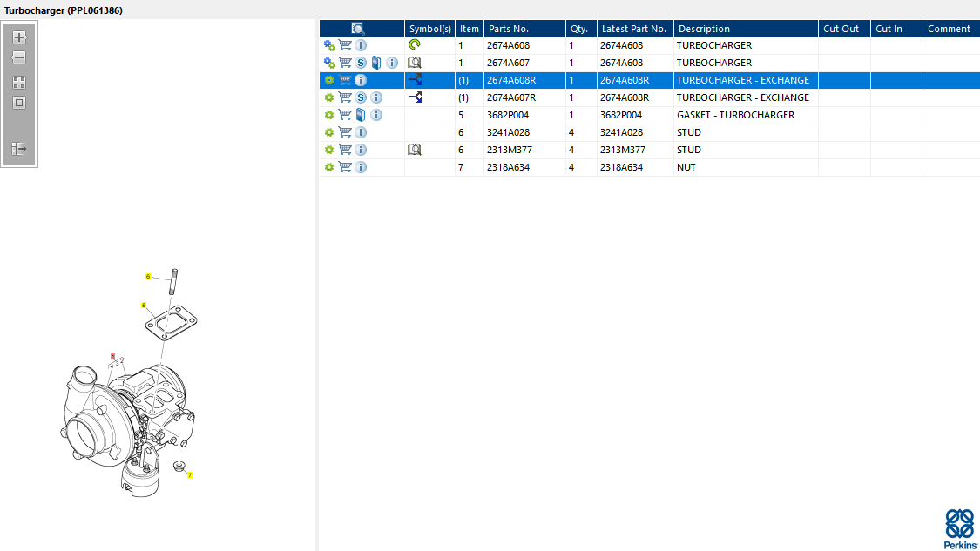Screen dimensions: 980x551
Task: Click the catalog magnifier symbol for 2313M377
Action: [415, 150]
